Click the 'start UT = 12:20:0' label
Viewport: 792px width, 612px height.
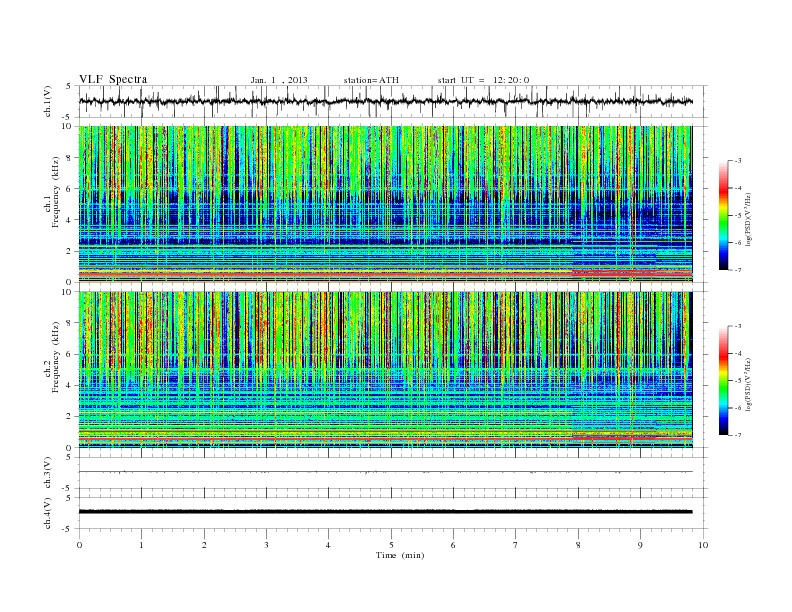[x=483, y=80]
